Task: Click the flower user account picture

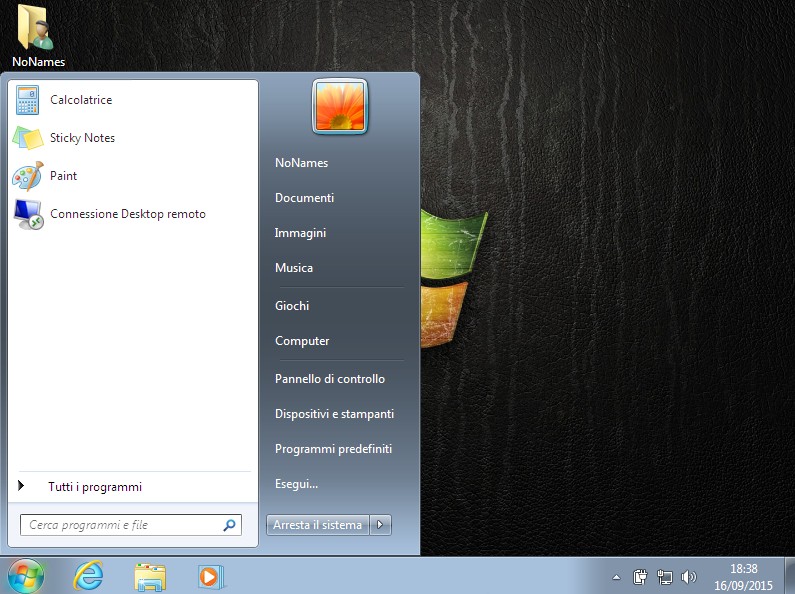Action: click(x=340, y=106)
